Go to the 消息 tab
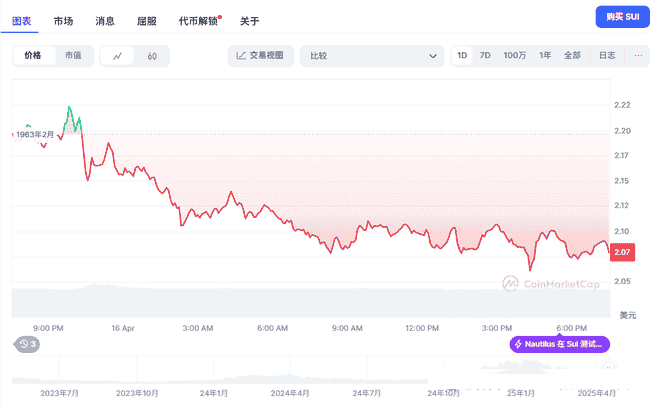650x408 pixels. click(x=105, y=20)
